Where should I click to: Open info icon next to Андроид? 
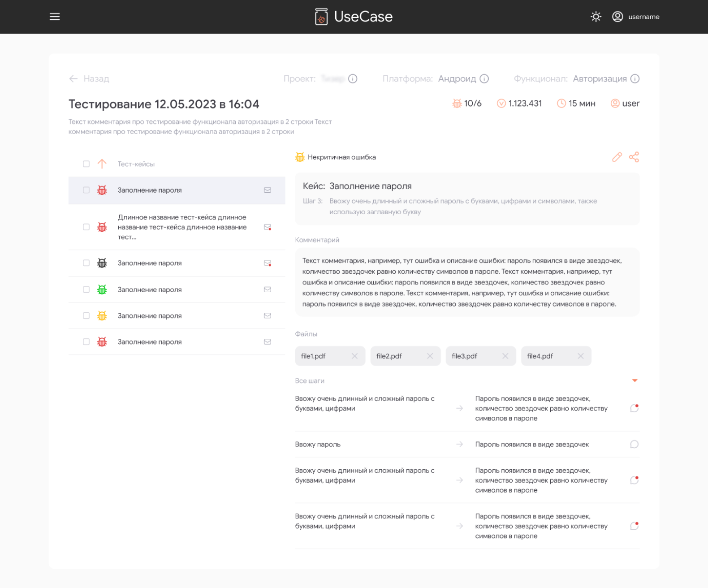coord(484,78)
